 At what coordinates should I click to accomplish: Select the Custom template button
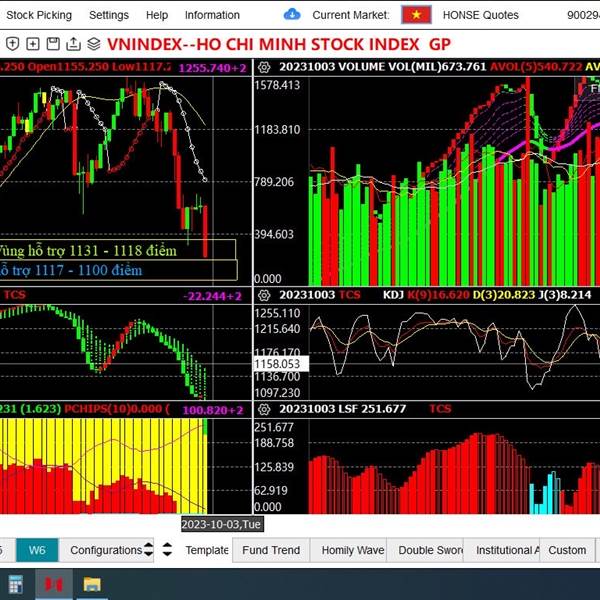pos(567,550)
